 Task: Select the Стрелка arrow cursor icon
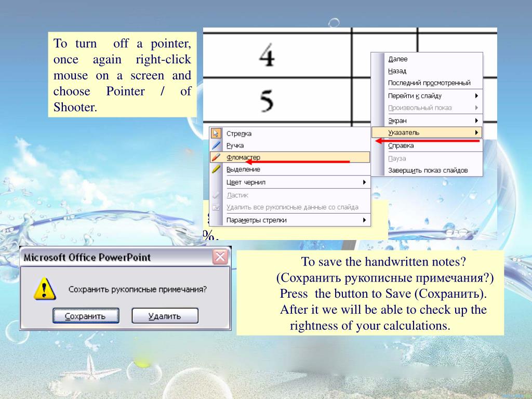click(216, 134)
